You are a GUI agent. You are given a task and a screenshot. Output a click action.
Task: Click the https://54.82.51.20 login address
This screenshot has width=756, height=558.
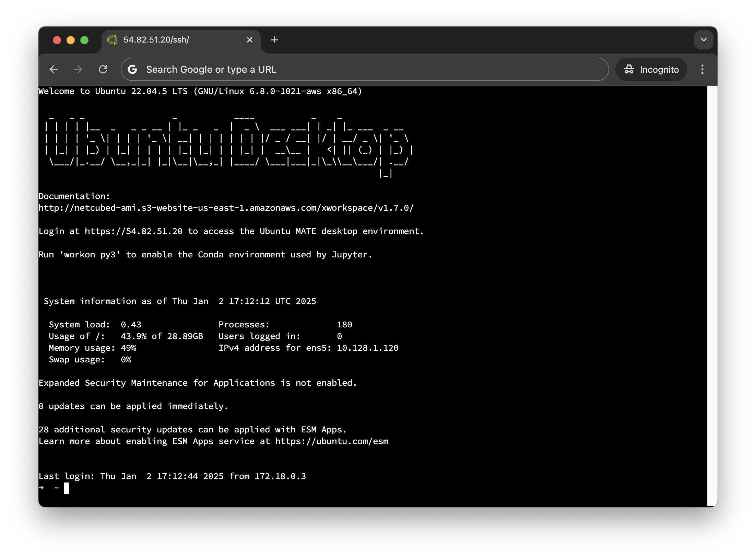[x=134, y=231]
